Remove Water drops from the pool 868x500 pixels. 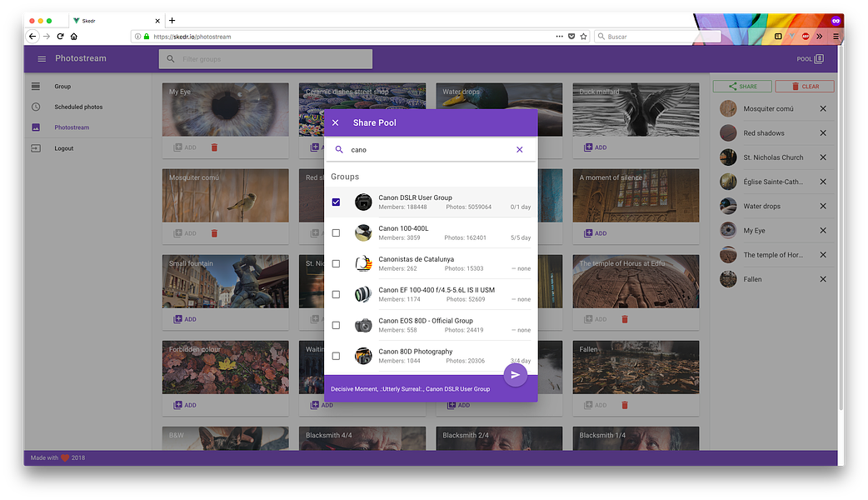pyautogui.click(x=823, y=206)
